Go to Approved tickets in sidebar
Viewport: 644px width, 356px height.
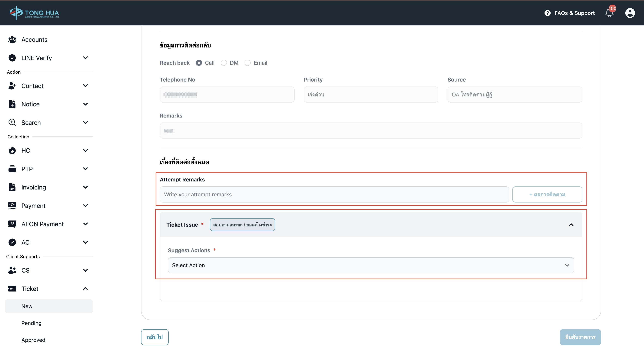click(x=33, y=340)
